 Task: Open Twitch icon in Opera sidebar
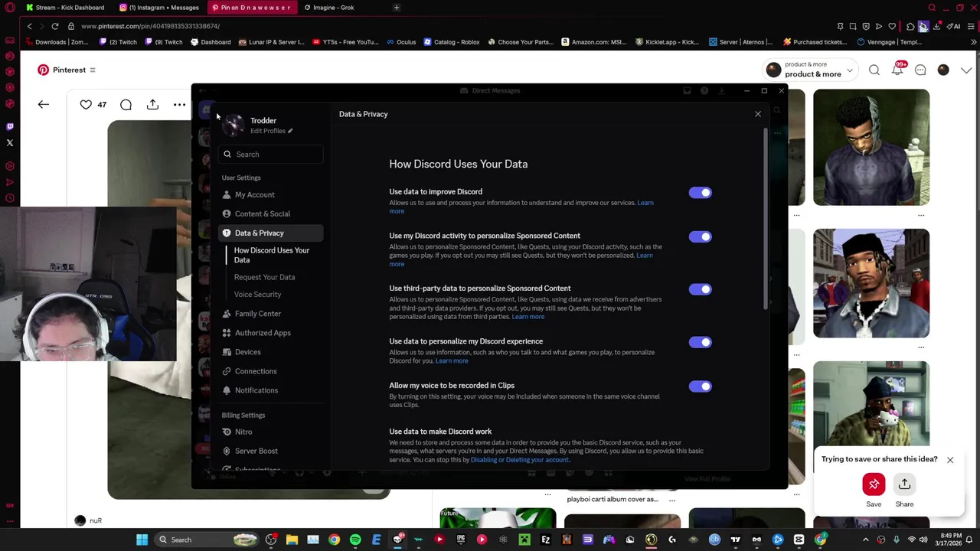pyautogui.click(x=10, y=126)
